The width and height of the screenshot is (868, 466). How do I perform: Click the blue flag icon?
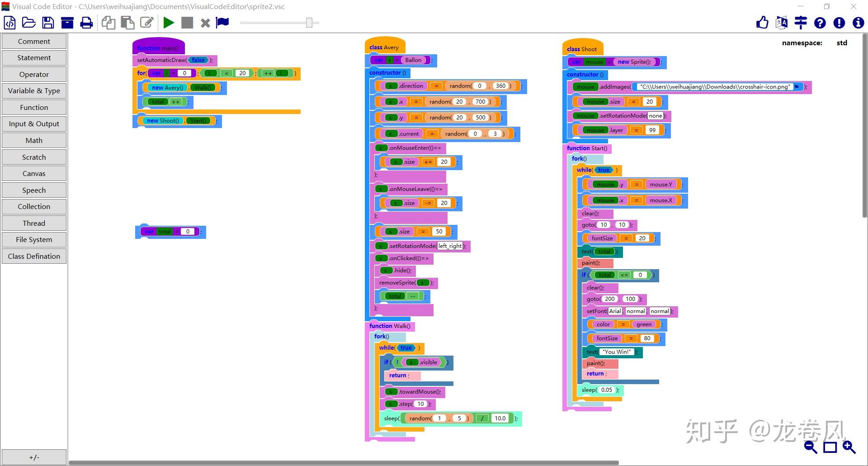point(222,23)
